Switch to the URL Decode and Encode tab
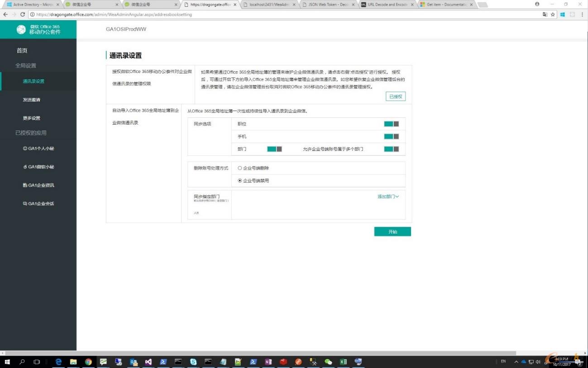 click(387, 5)
